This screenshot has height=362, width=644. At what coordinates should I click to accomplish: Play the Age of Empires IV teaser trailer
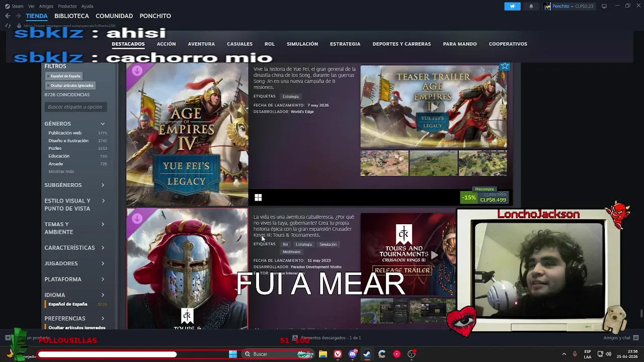(433, 107)
